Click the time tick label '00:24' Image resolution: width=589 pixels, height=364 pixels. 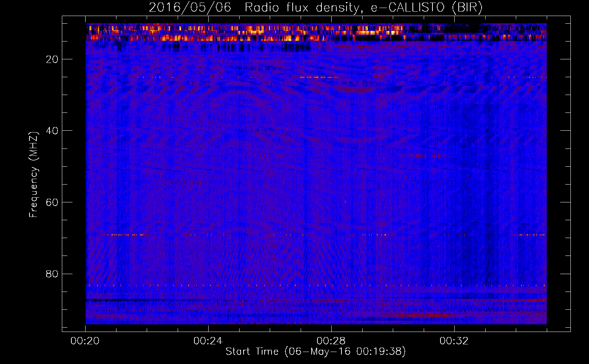tap(208, 341)
